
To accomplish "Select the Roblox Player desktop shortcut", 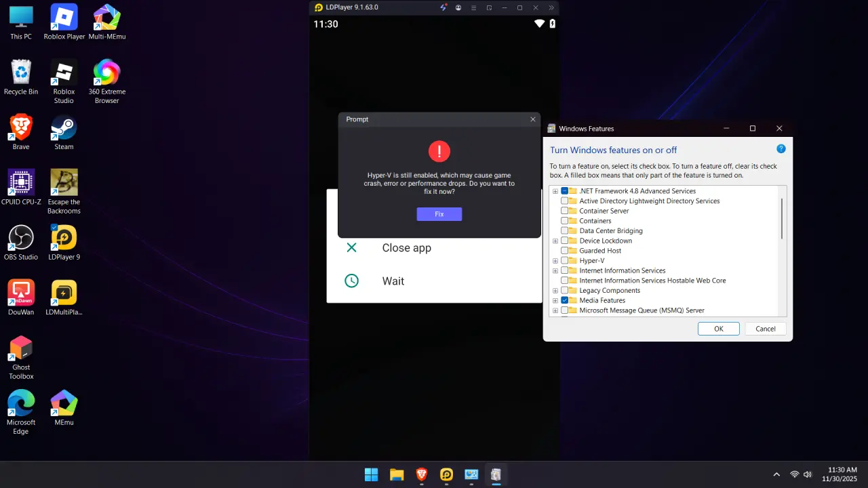I will pyautogui.click(x=64, y=22).
